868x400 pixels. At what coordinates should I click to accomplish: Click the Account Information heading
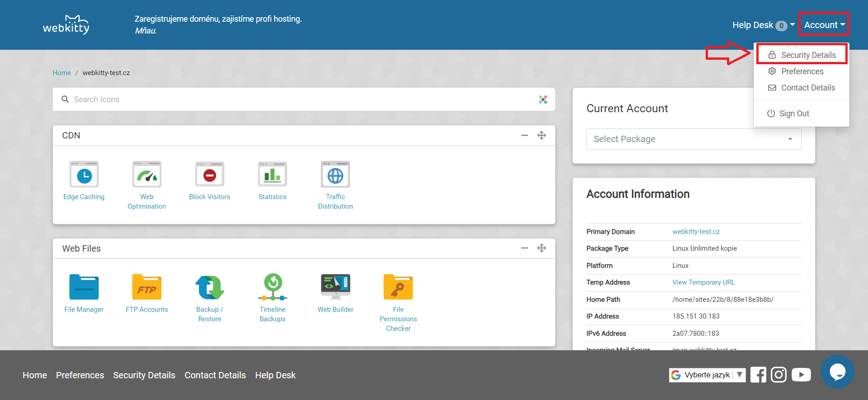point(638,194)
